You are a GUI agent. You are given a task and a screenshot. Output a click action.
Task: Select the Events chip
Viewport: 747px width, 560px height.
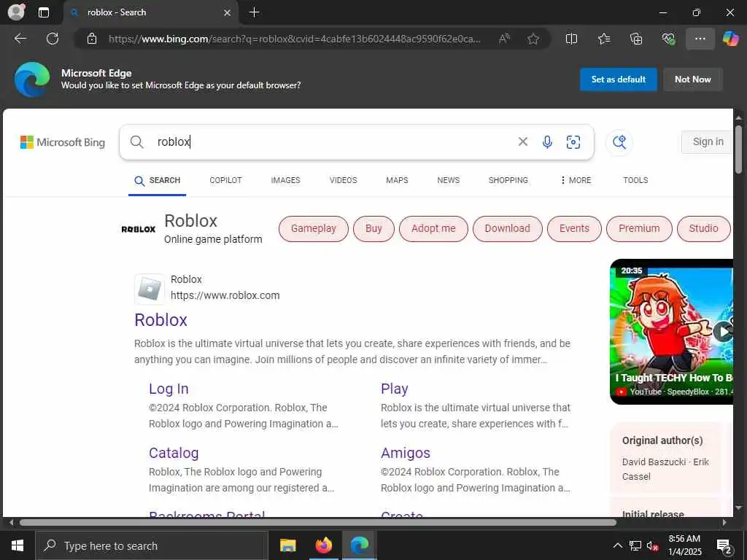pyautogui.click(x=574, y=228)
